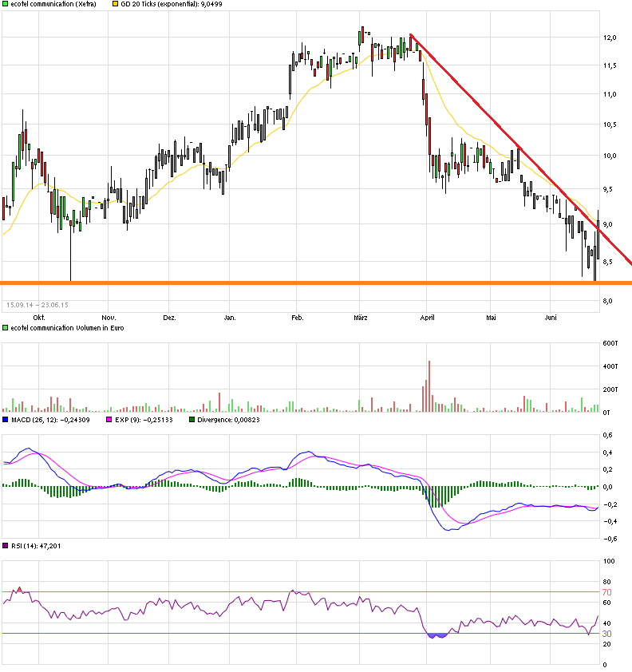The image size is (632, 672).
Task: Click the magenta EXP (9) legend square
Action: click(109, 420)
